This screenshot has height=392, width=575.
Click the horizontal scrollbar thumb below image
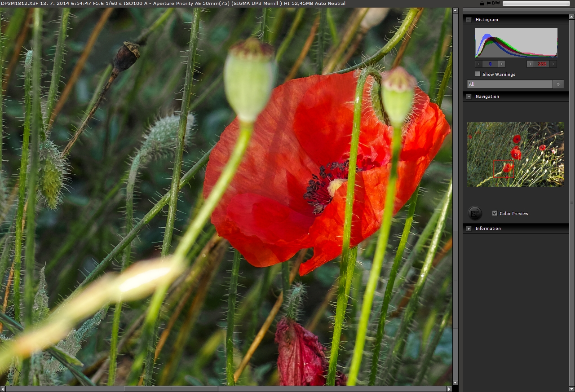(x=171, y=389)
